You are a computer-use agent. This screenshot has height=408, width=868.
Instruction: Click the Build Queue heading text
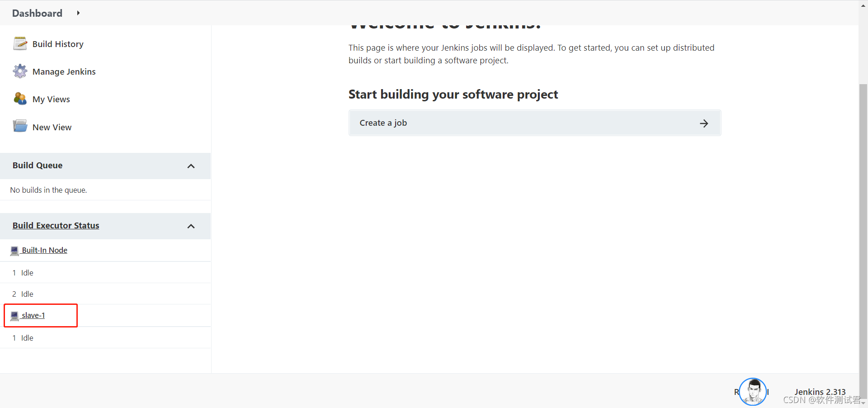[38, 165]
